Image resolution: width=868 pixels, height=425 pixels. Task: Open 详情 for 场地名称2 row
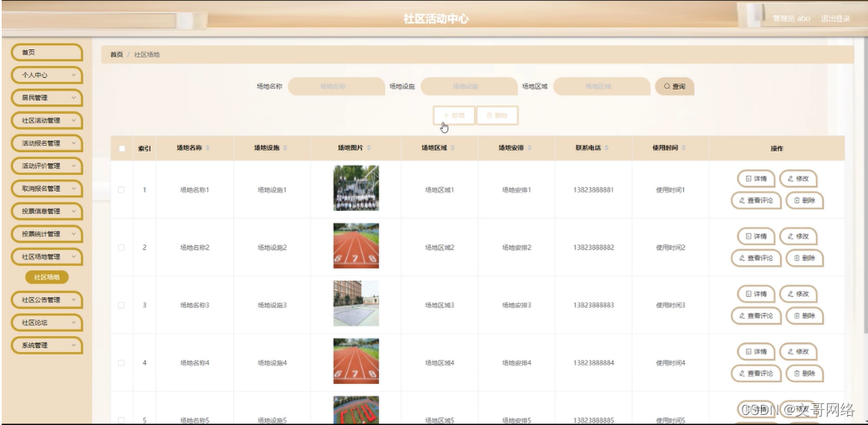click(x=756, y=237)
